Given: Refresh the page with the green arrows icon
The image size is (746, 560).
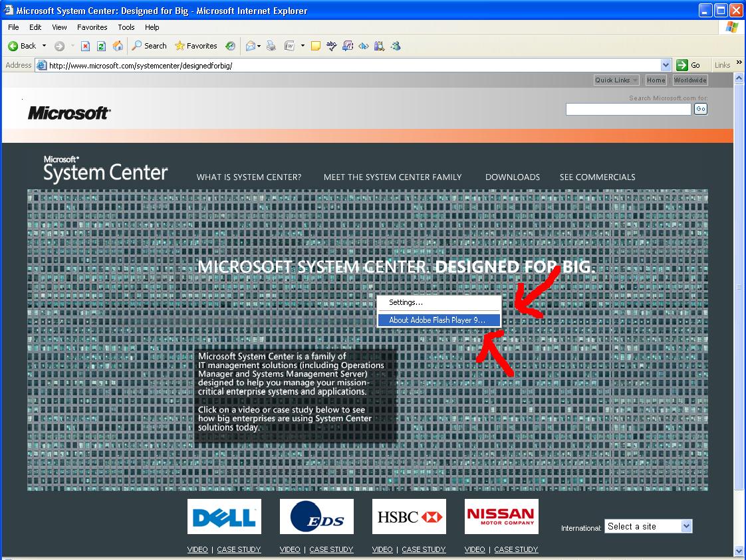Looking at the screenshot, I should [x=101, y=46].
